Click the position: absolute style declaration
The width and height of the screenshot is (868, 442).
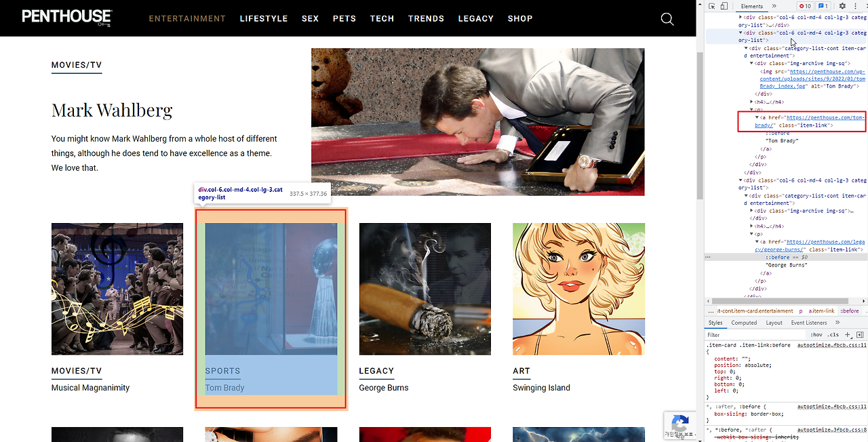pos(743,365)
